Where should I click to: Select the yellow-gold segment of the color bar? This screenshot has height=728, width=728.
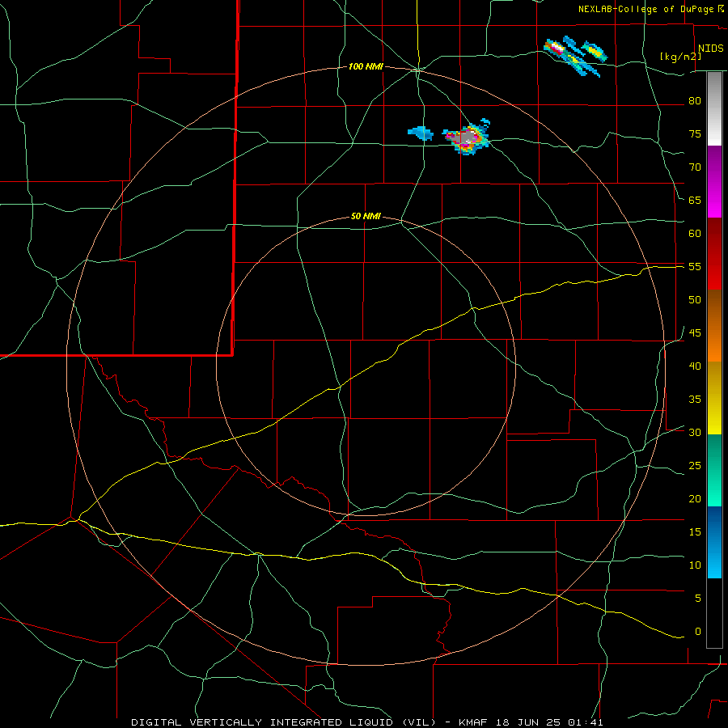[x=714, y=398]
